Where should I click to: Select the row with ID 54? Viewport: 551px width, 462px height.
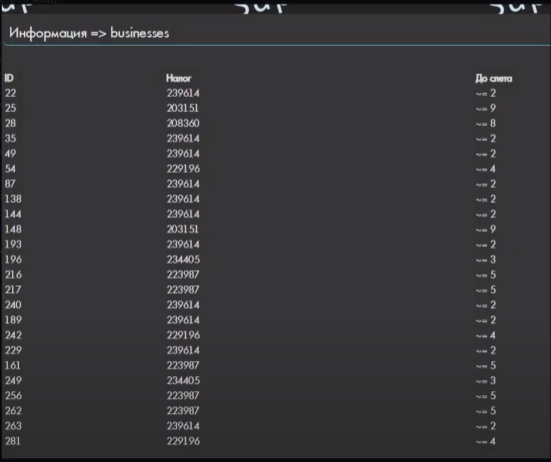[x=276, y=169]
